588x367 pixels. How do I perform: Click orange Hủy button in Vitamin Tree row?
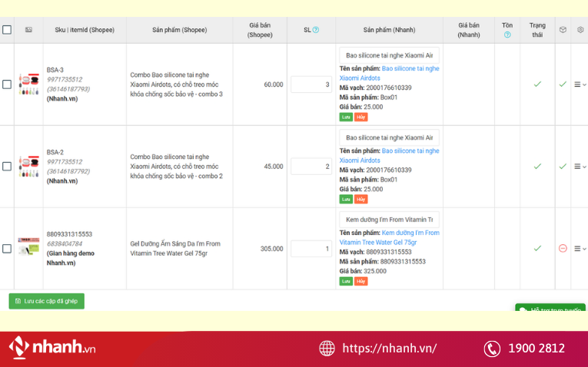pos(360,281)
